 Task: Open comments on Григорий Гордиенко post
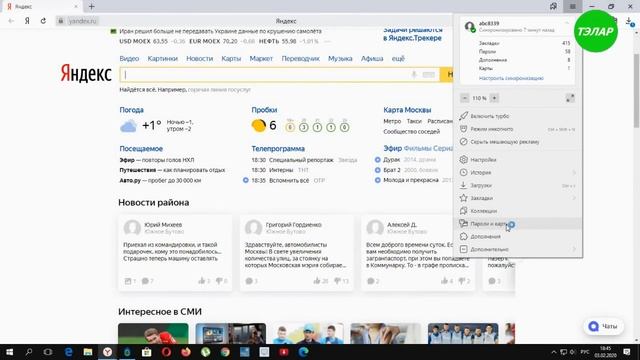click(251, 281)
